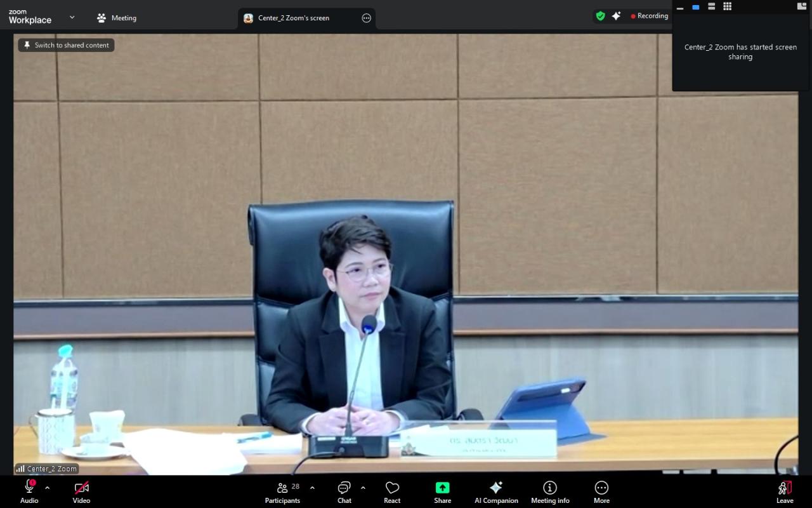Expand the Participants options caret
The height and width of the screenshot is (508, 812).
coord(312,488)
